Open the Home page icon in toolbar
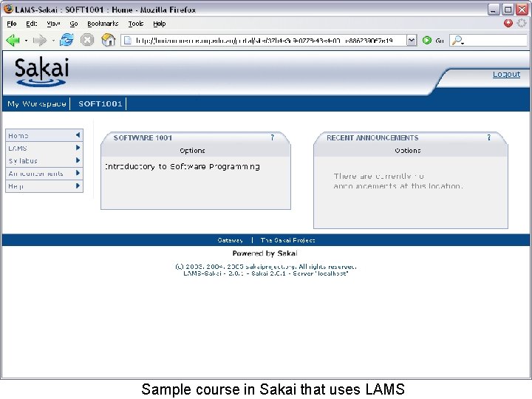The height and width of the screenshot is (399, 532). 108,40
